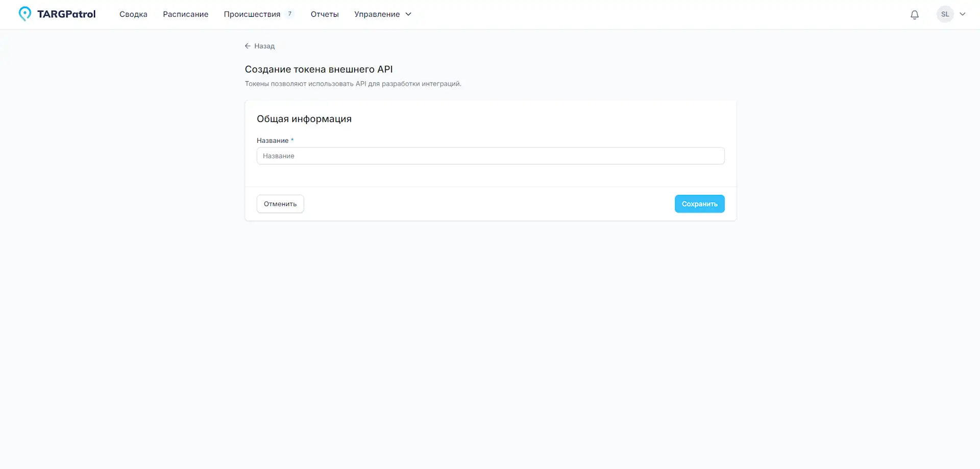Go to Расписание
The image size is (980, 469).
186,14
